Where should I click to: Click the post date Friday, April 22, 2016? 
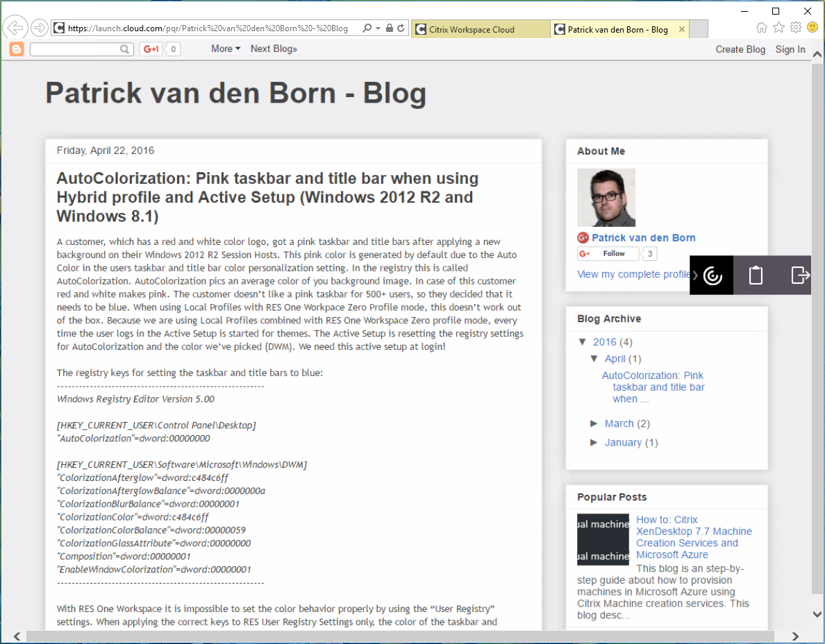[106, 151]
